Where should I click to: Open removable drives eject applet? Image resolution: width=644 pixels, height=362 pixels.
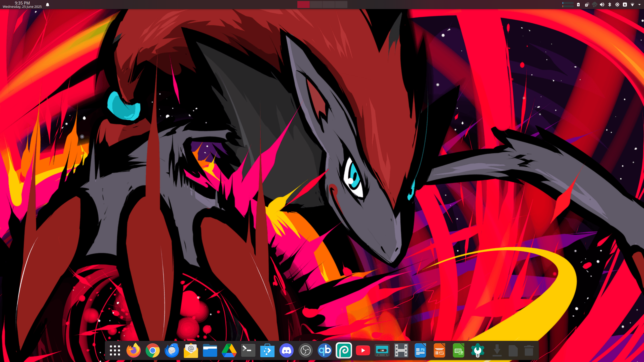coord(625,5)
